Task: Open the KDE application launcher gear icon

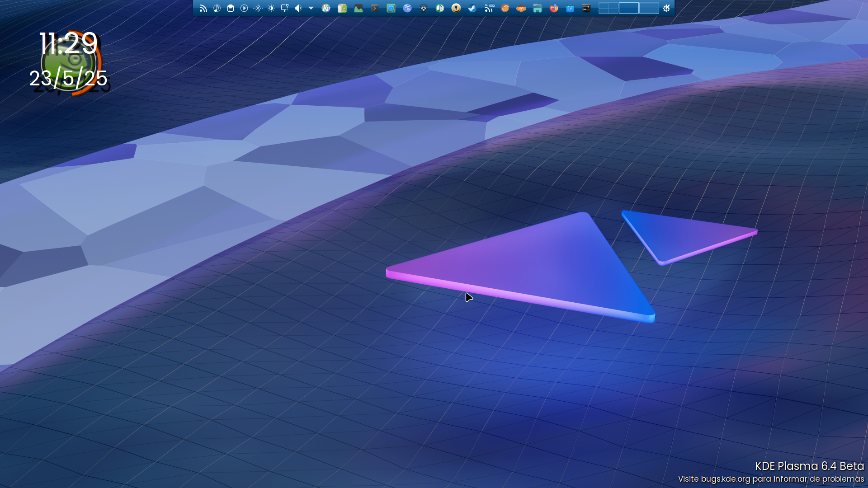Action: 666,8
